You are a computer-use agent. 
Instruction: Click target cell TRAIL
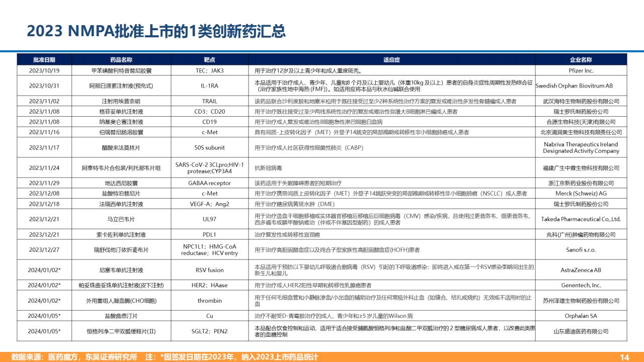click(209, 101)
